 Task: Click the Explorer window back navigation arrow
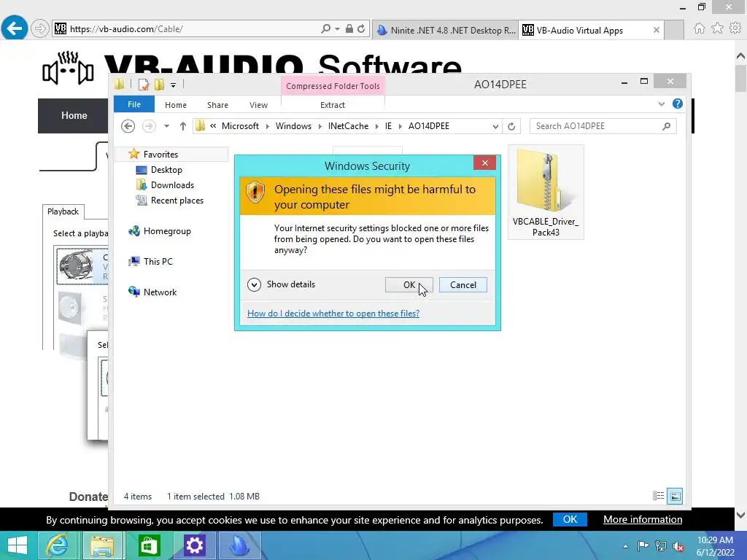pyautogui.click(x=128, y=126)
